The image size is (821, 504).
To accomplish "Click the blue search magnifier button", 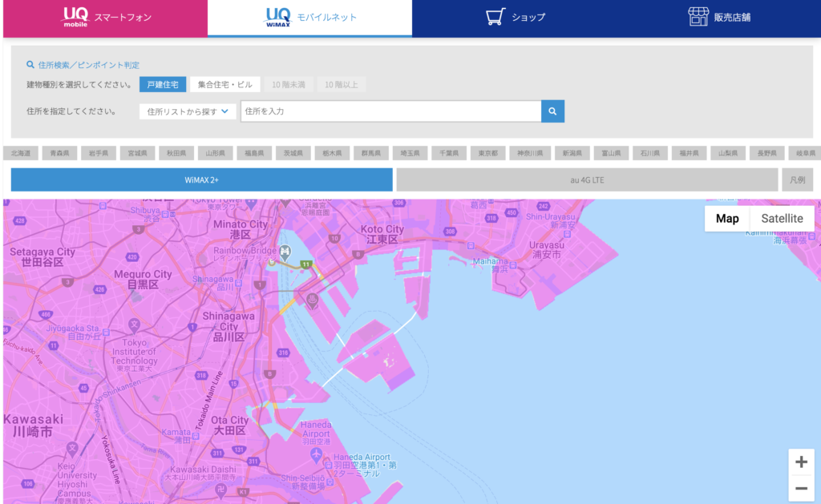I will 552,111.
